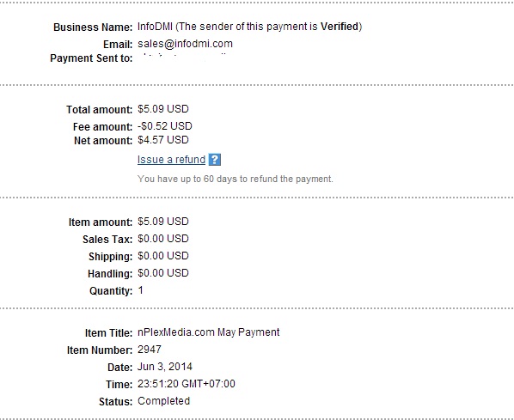The width and height of the screenshot is (514, 420).
Task: Select the InfoDMI business name text
Action: coord(155,27)
